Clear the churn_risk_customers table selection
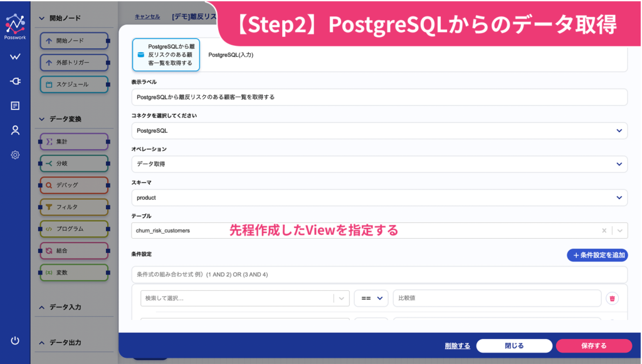The image size is (642, 364). pyautogui.click(x=604, y=231)
